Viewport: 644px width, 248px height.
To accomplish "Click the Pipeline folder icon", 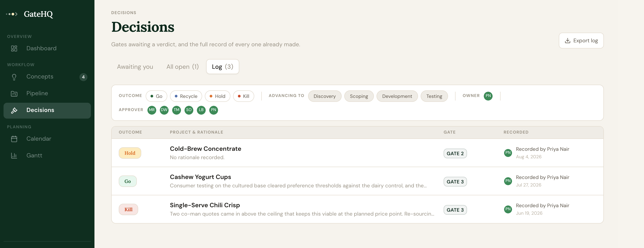I will 14,94.
